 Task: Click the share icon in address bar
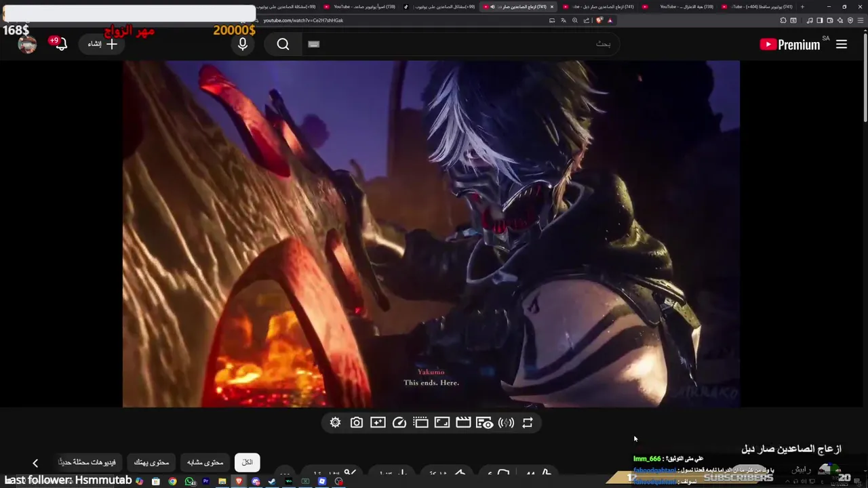click(x=587, y=20)
